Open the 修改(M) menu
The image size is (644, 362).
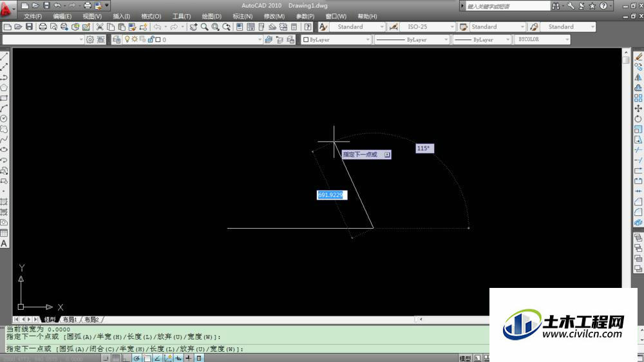pos(274,17)
